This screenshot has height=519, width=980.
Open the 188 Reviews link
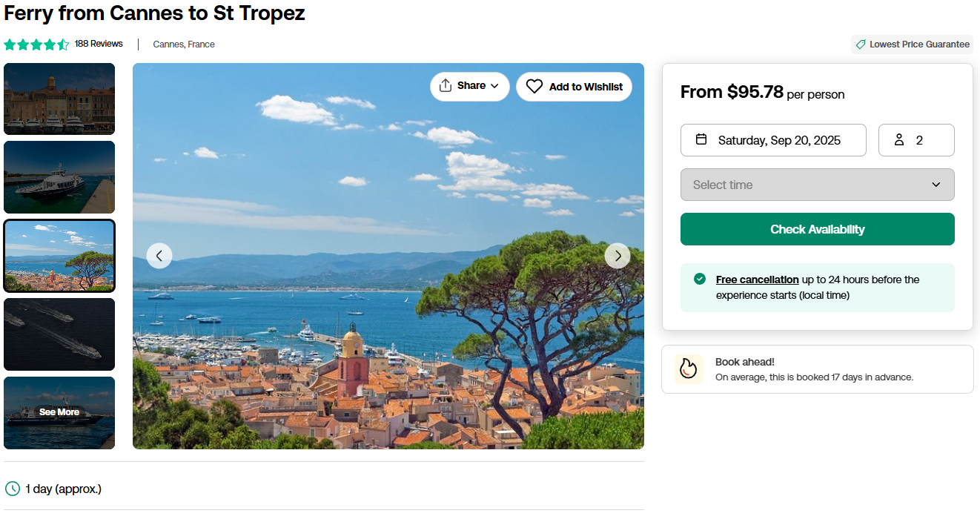pyautogui.click(x=99, y=44)
